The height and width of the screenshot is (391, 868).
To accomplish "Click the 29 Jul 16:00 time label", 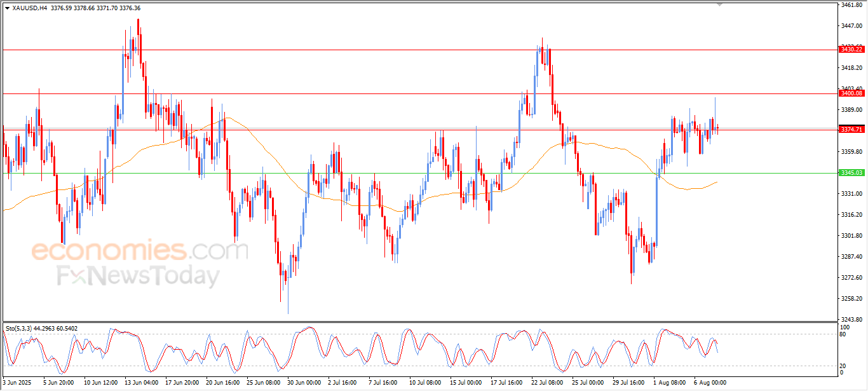I will [x=628, y=383].
